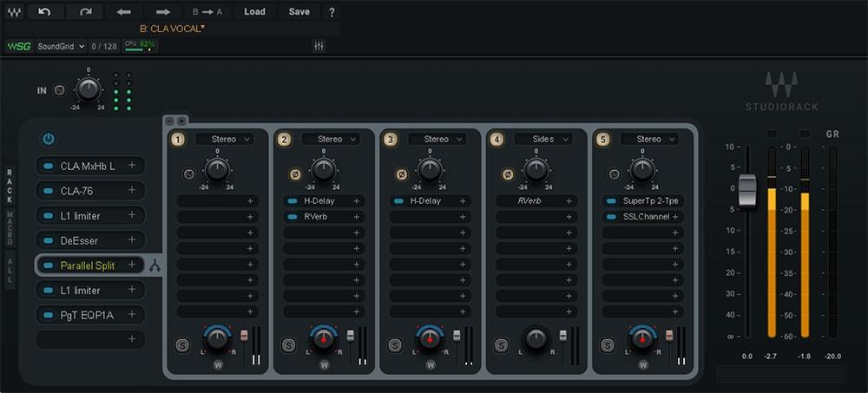Open split 1 Stereo mode dropdown
Viewport: 868px width, 393px height.
point(224,139)
